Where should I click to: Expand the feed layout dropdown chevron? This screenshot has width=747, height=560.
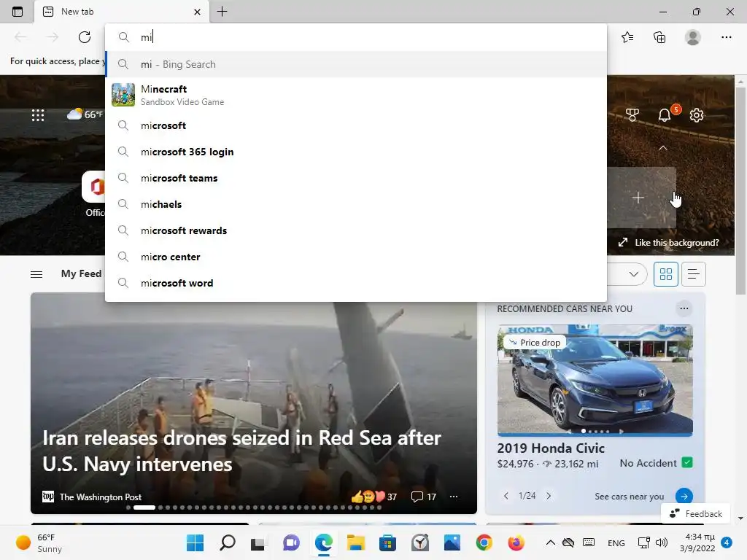point(634,274)
